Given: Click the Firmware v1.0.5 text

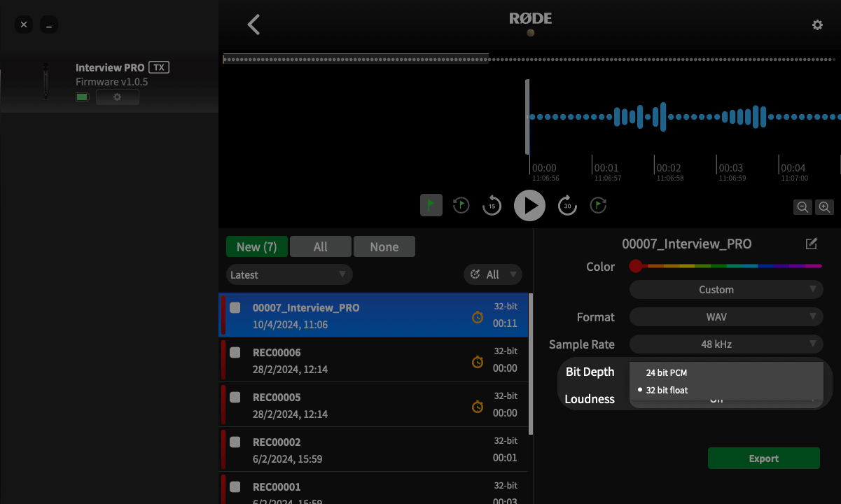Looking at the screenshot, I should pos(112,82).
